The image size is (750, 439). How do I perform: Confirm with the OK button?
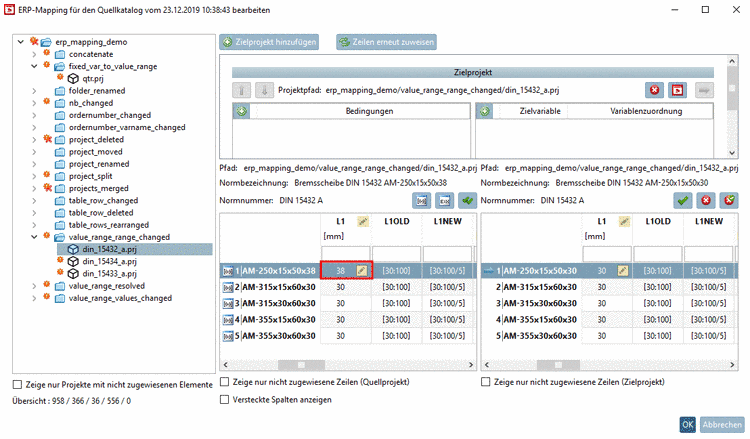pyautogui.click(x=688, y=424)
